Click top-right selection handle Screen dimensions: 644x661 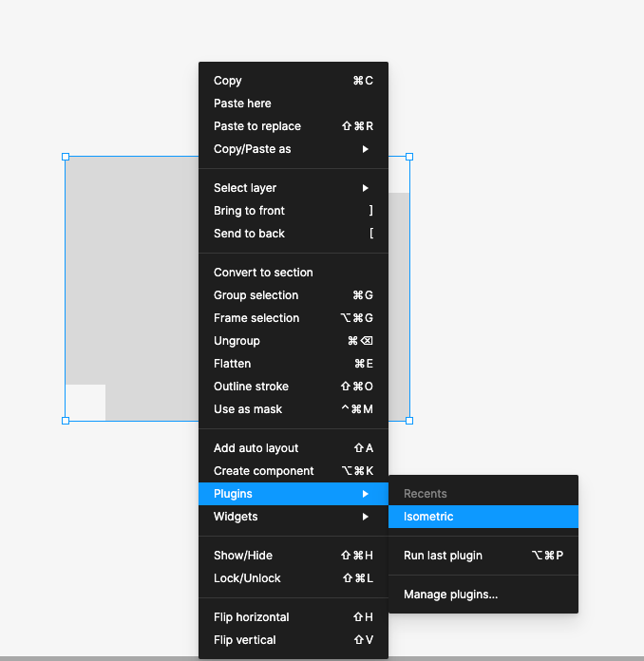pos(409,157)
